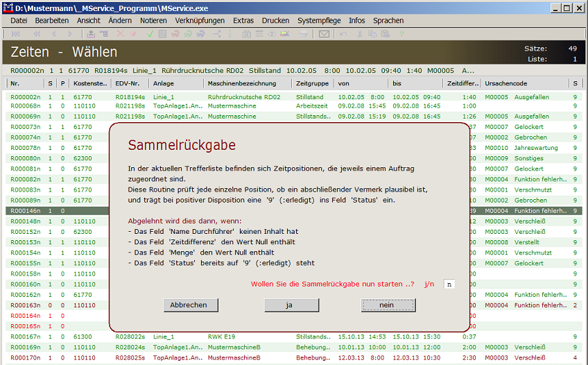Viewport: 588px width, 365px height.
Task: Click the tree structure toolbar icon
Action: coord(104,33)
